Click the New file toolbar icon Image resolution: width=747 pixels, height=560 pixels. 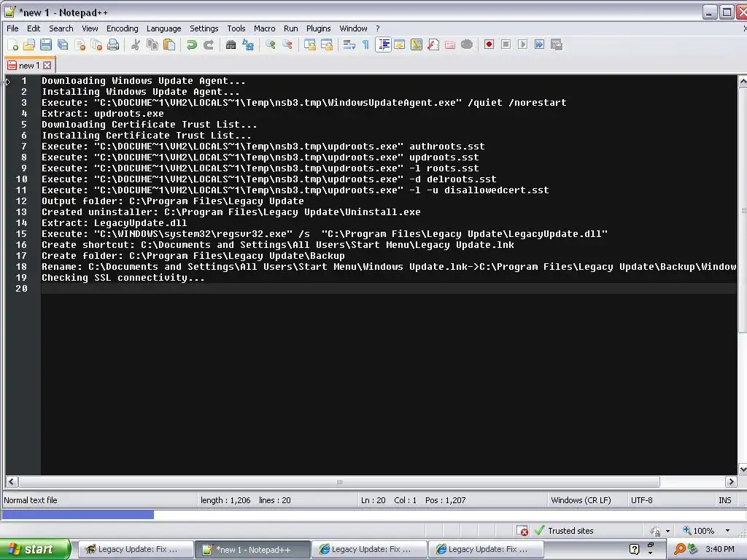tap(13, 44)
